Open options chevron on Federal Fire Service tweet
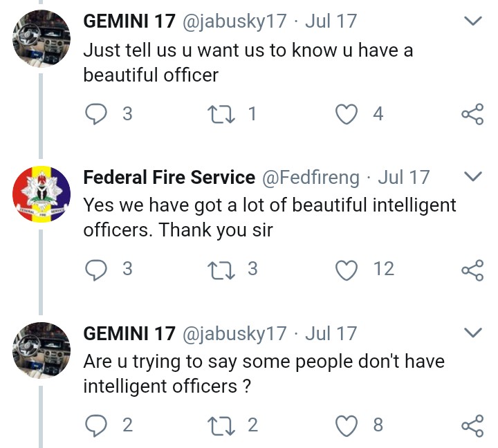The width and height of the screenshot is (498, 448). click(x=472, y=178)
